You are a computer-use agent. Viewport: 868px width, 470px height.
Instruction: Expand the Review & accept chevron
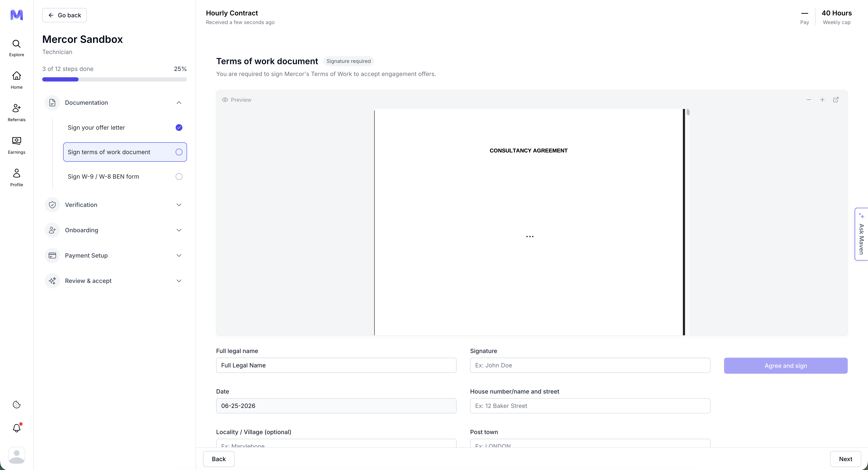(179, 281)
